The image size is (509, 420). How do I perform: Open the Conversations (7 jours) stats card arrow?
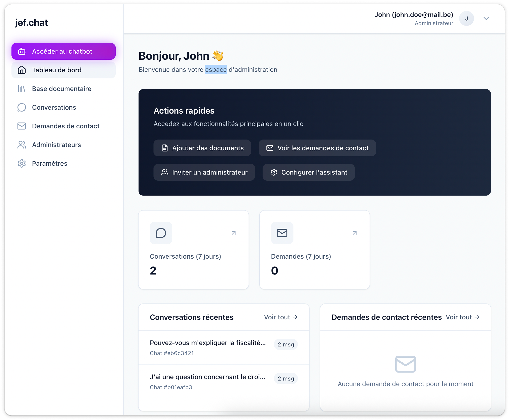234,233
